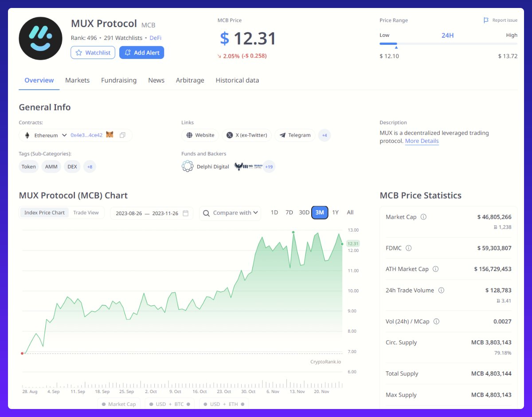Image resolution: width=532 pixels, height=417 pixels.
Task: Toggle the Market Cap chart overlay
Action: coord(119,404)
